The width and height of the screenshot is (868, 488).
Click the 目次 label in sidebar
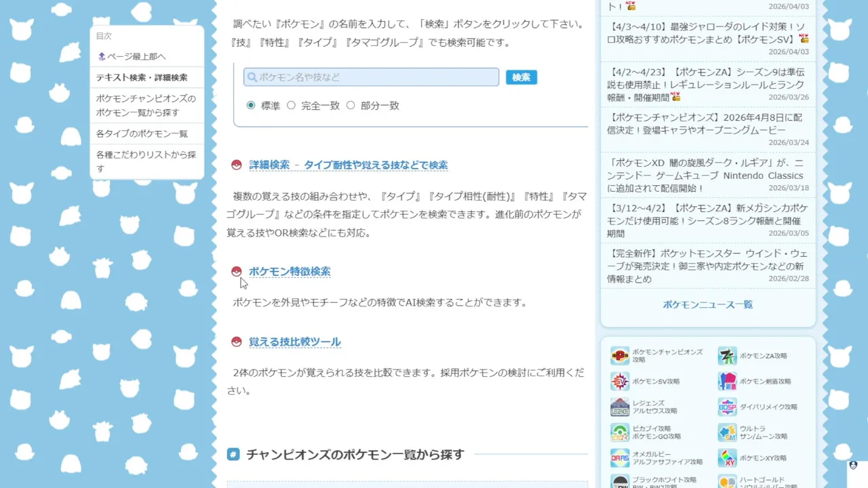104,36
